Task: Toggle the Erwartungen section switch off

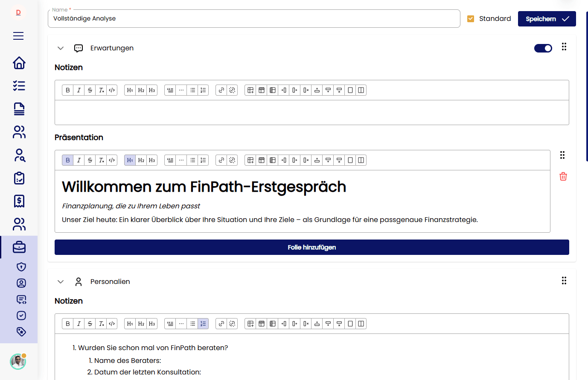Action: coord(543,48)
